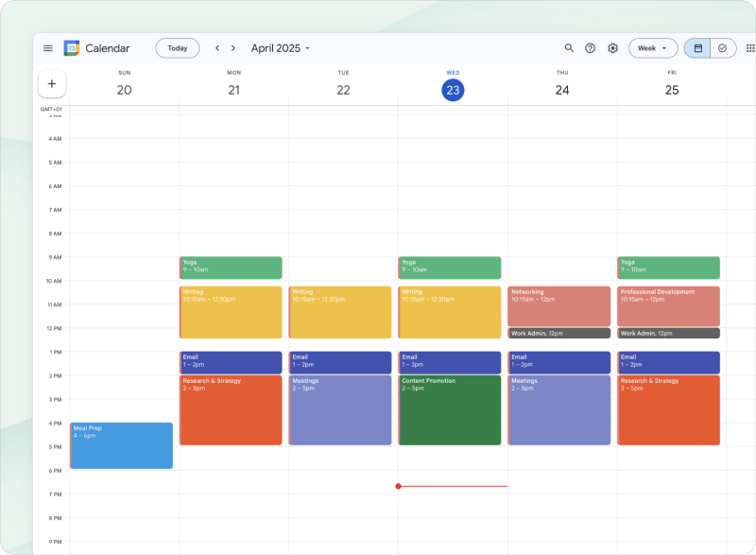
Task: Select the Calendar view toggle
Action: tap(696, 47)
